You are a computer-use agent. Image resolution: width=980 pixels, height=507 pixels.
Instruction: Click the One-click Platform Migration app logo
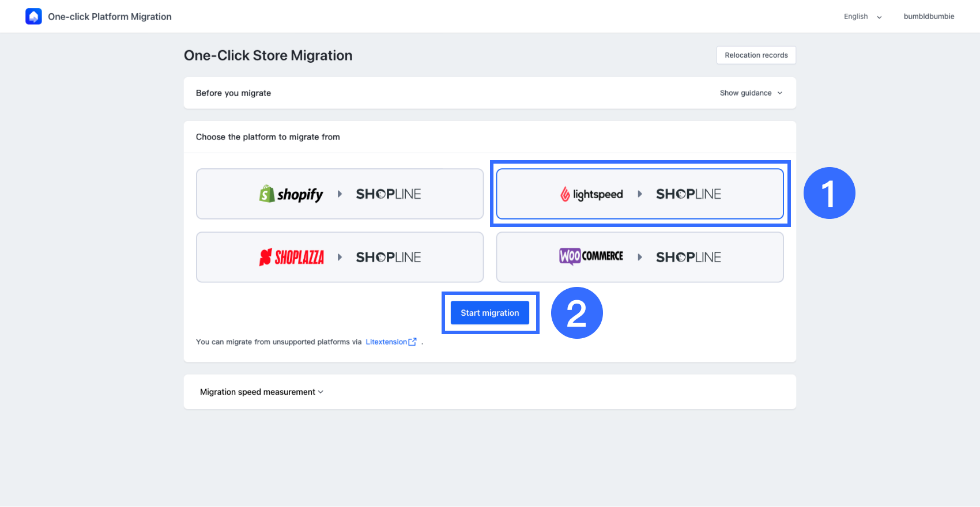pos(33,16)
